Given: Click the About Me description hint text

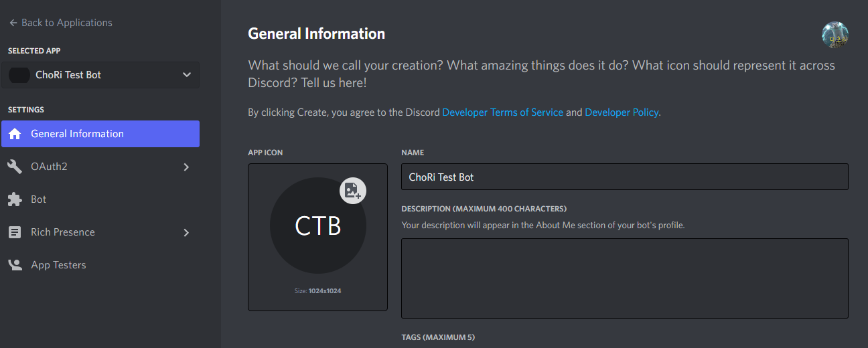Looking at the screenshot, I should click(x=542, y=226).
